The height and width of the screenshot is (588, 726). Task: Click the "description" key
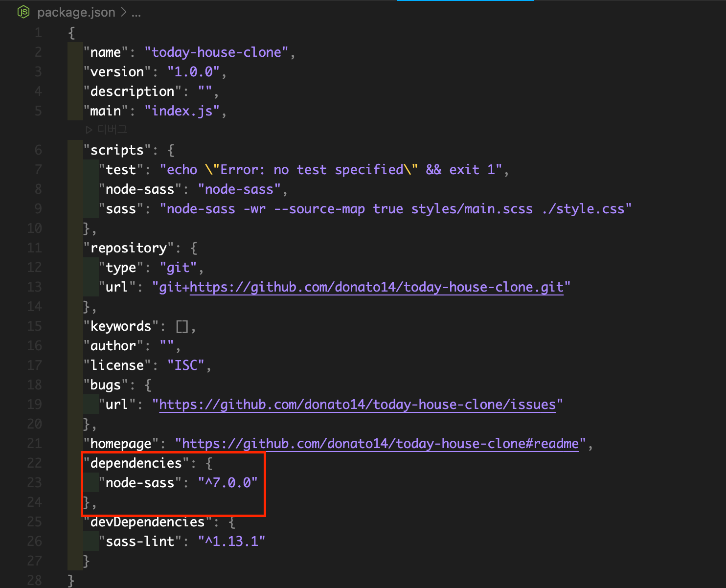[133, 91]
